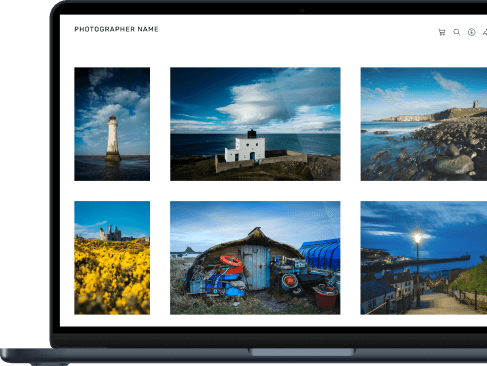Screen dimensions: 487x366
Task: Open the white lighthouse building seascape photo
Action: tap(255, 124)
